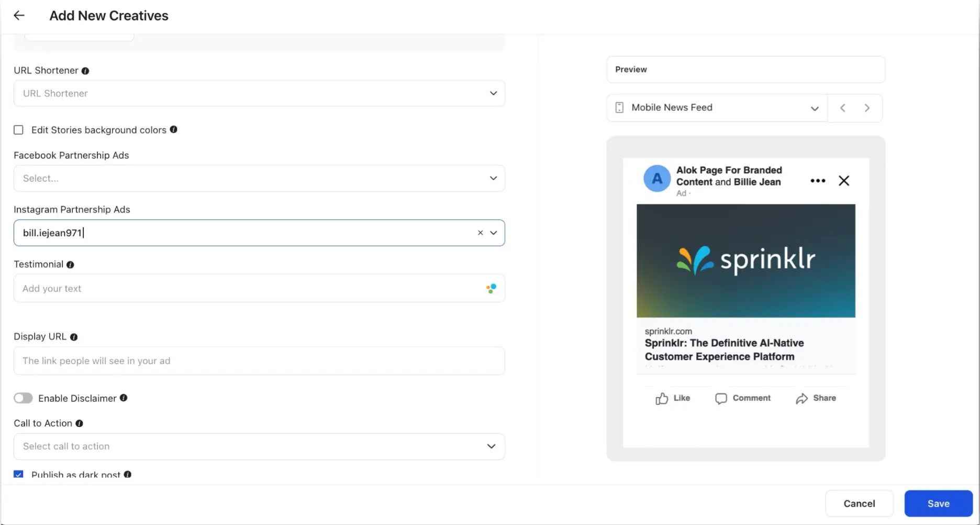Screen dimensions: 980x525
Task: Clear the Instagram Partnership Ads selection
Action: (x=480, y=233)
